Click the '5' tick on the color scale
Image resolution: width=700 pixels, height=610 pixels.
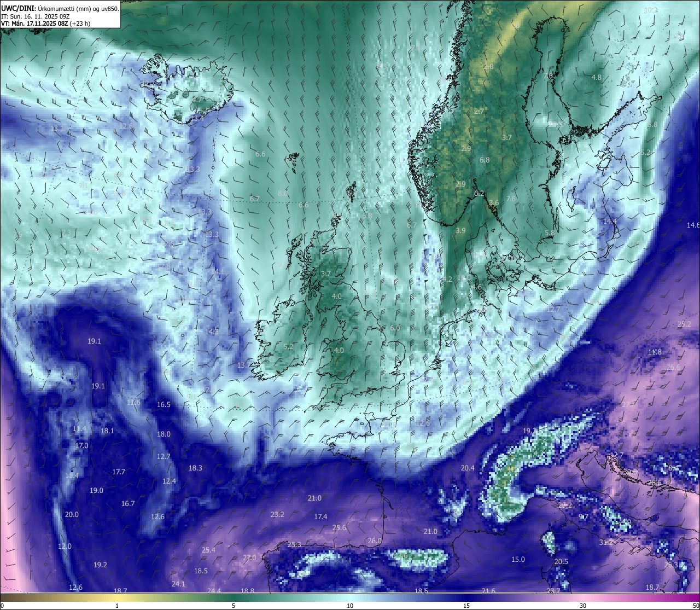coord(234,605)
